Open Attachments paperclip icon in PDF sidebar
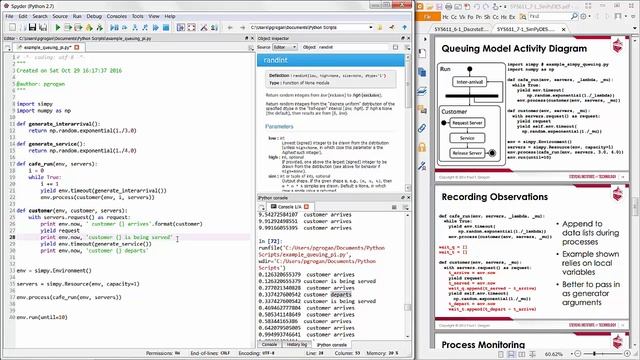 (422, 128)
